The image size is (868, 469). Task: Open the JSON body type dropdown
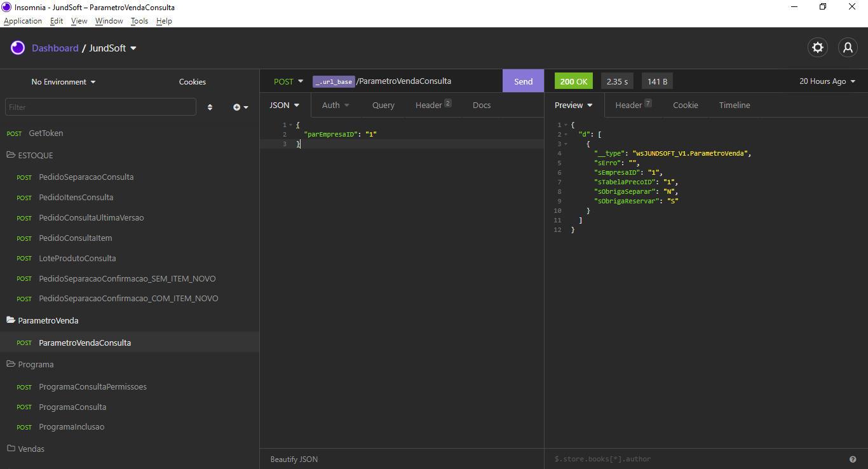point(285,105)
